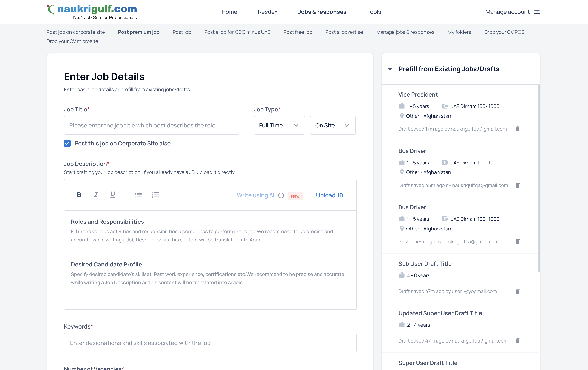This screenshot has height=370, width=588.
Task: Delete the Sub User Draft Title draft
Action: pos(518,291)
